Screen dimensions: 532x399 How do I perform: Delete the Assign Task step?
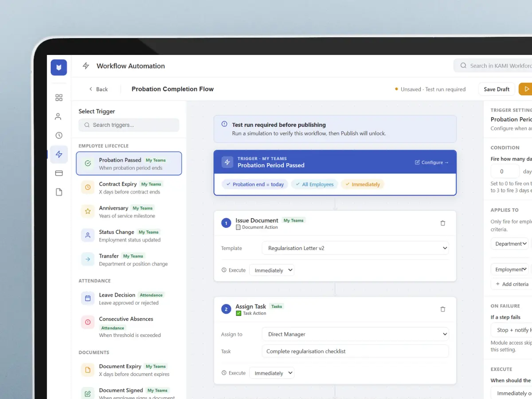tap(442, 309)
